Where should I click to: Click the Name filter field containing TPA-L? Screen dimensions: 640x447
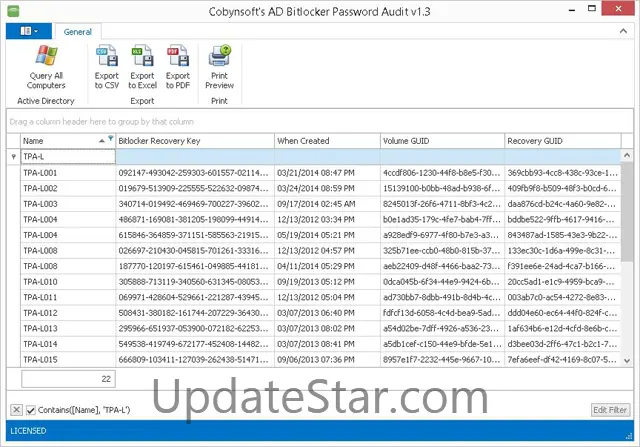coord(68,156)
